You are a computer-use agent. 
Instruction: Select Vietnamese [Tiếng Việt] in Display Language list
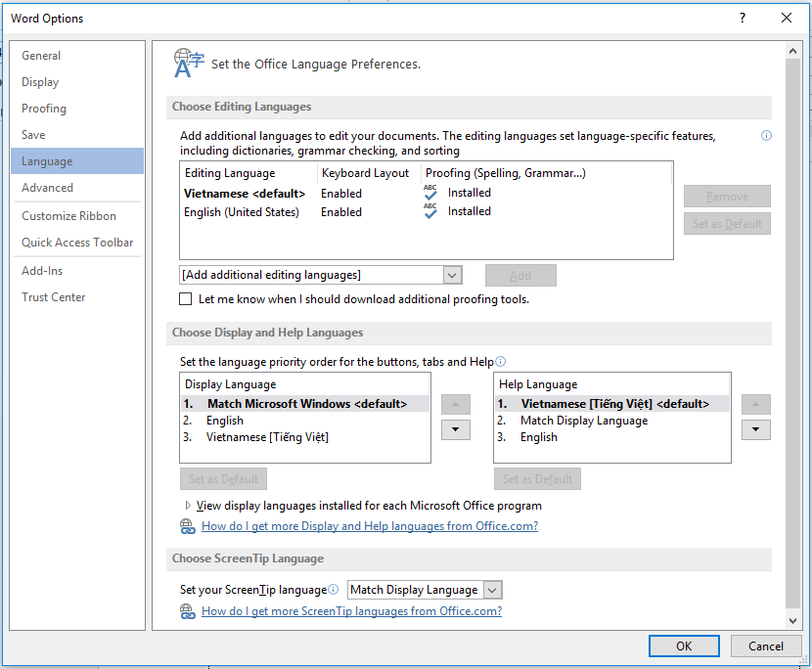point(266,437)
